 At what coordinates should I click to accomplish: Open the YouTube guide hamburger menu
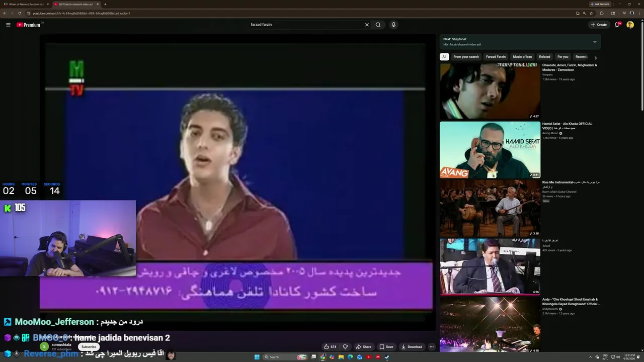8,25
